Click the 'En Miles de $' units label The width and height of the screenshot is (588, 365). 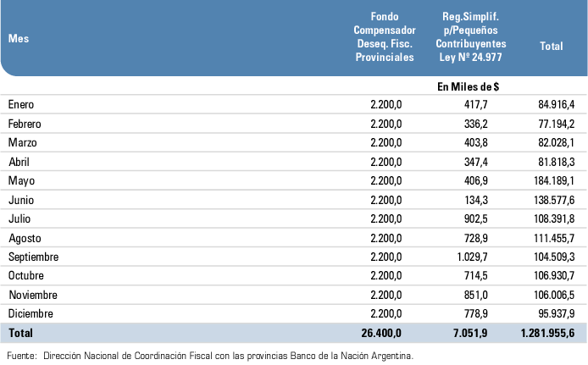click(x=469, y=86)
